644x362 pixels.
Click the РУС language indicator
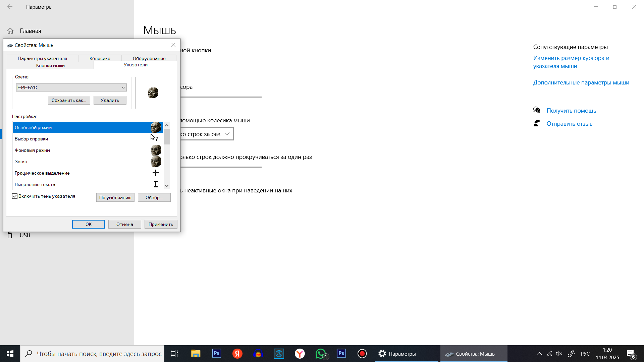[x=585, y=354]
